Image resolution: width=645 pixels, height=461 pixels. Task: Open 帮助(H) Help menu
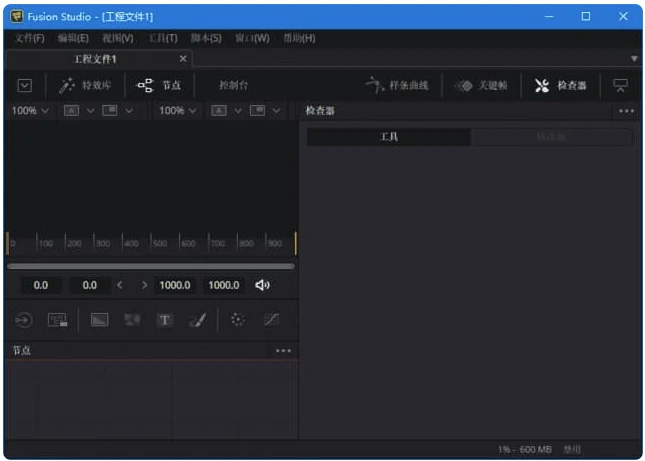[x=299, y=38]
